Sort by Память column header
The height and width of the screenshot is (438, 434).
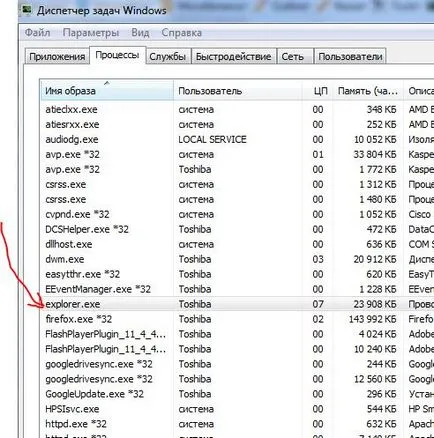pyautogui.click(x=368, y=90)
